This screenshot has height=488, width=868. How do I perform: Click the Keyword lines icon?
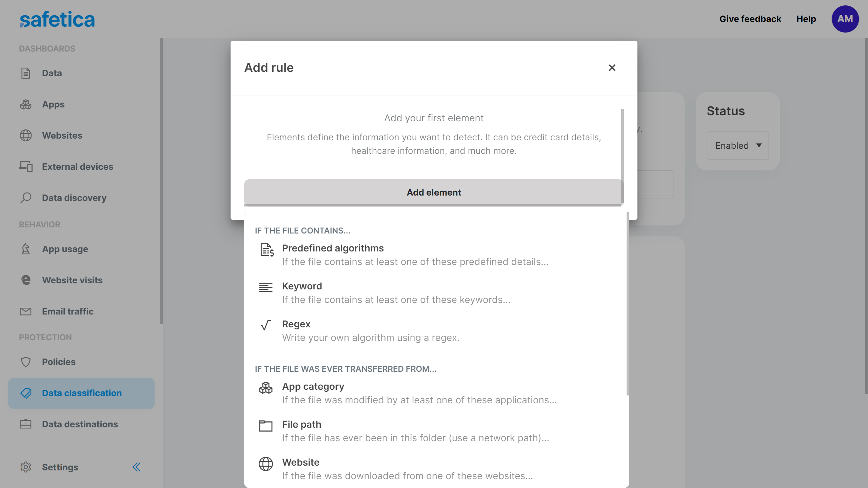click(x=265, y=287)
